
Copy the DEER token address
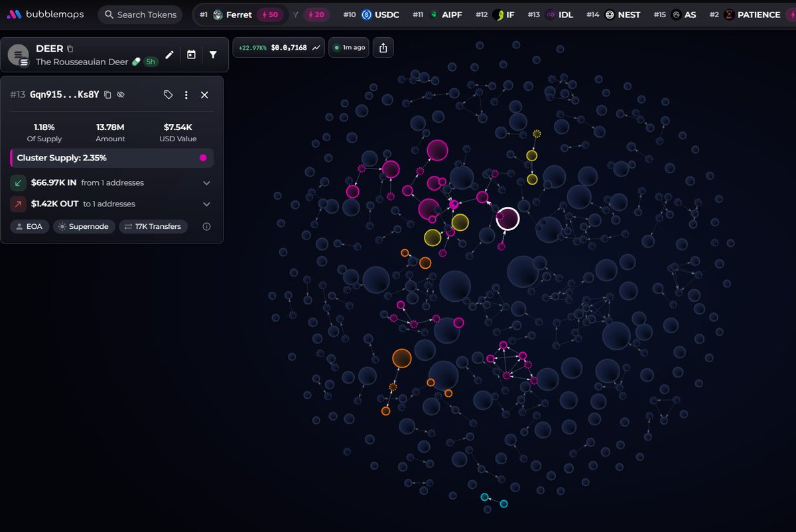click(x=70, y=49)
